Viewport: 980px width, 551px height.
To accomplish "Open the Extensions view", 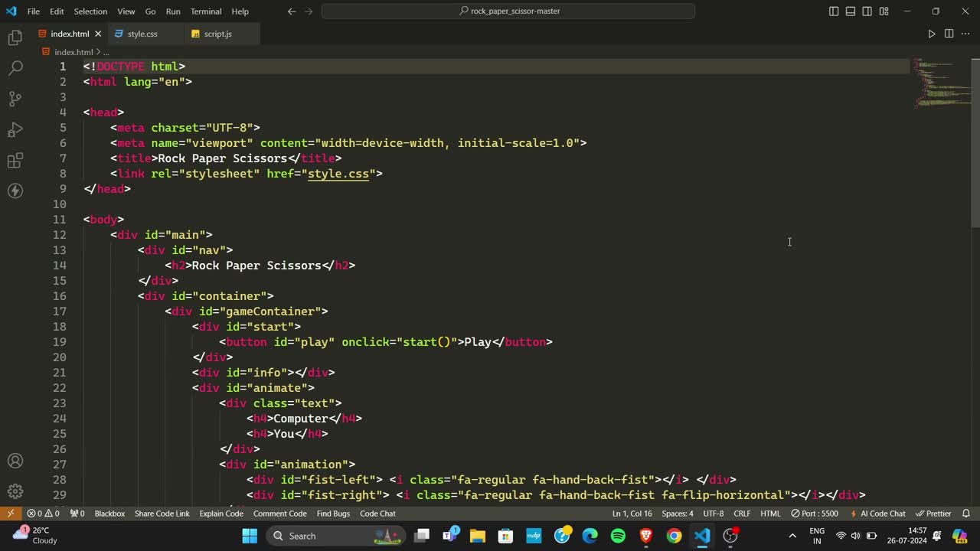I will (15, 160).
